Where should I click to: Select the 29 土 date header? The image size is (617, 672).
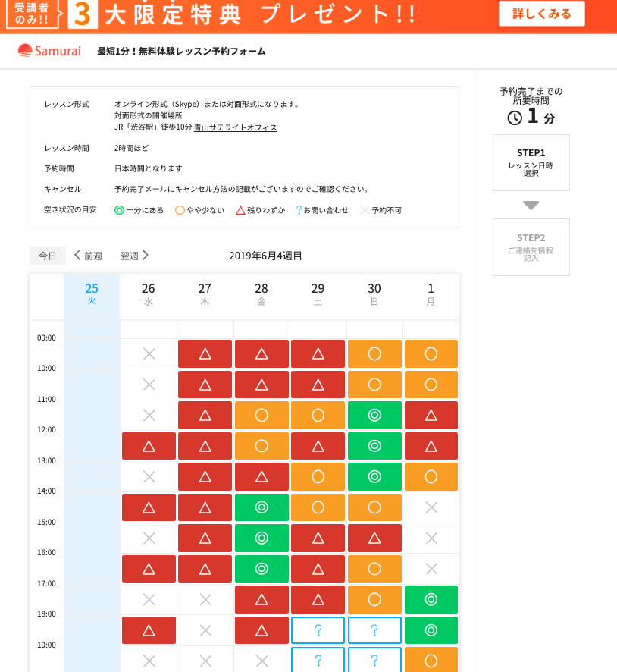pyautogui.click(x=318, y=294)
